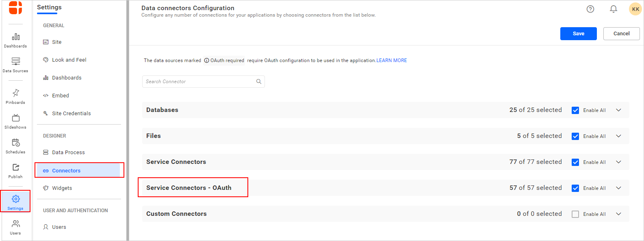The width and height of the screenshot is (644, 241).
Task: Click into the Search Connector field
Action: point(199,82)
